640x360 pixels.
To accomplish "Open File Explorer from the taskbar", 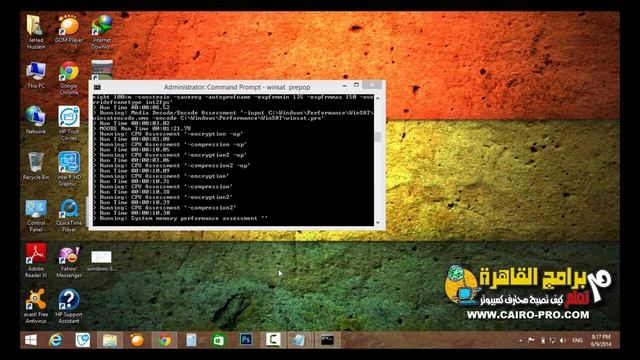I will tap(110, 340).
